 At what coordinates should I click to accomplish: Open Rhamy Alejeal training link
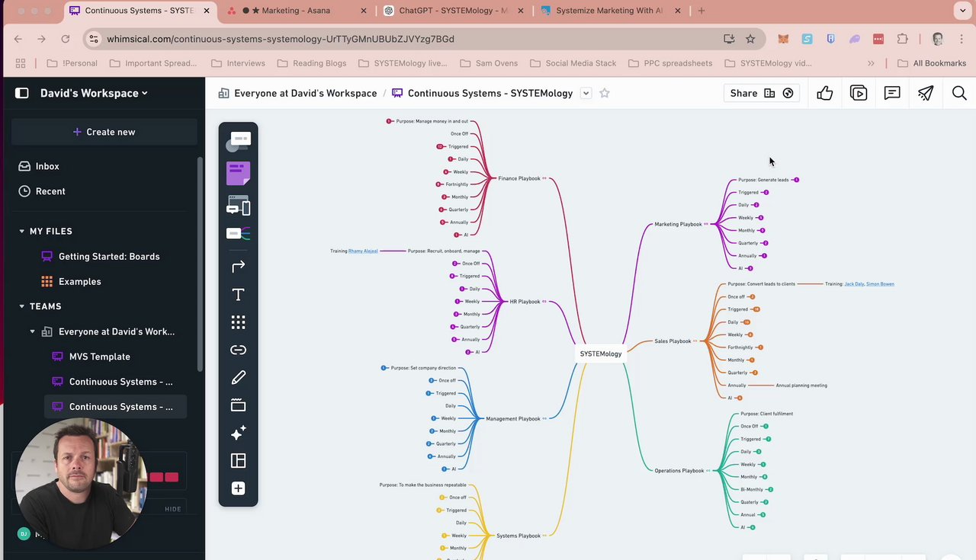(x=363, y=251)
